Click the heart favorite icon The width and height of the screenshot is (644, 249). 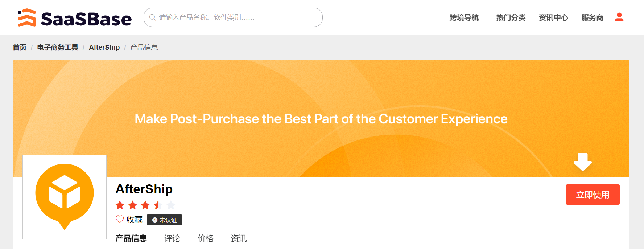coord(120,219)
